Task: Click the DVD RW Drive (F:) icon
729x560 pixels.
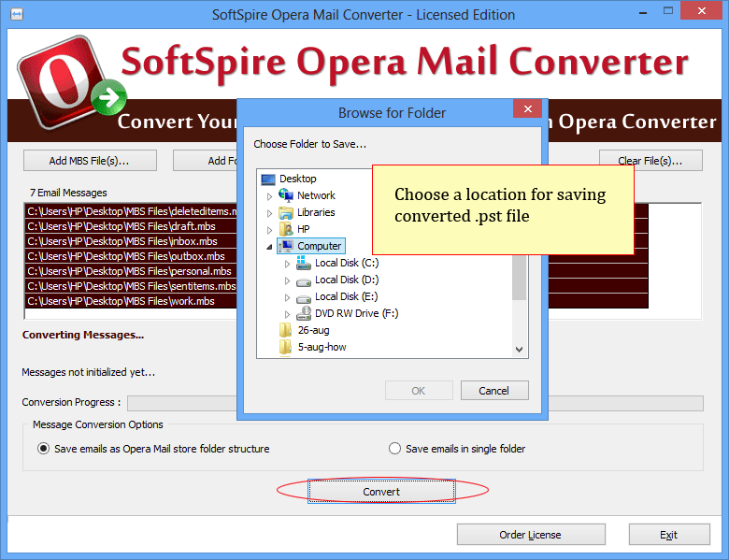Action: 304,313
